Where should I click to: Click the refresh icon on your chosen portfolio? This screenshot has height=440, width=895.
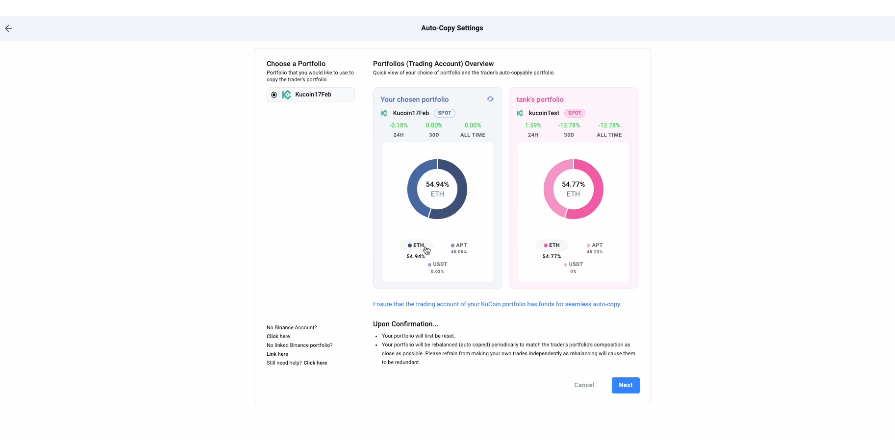[490, 99]
